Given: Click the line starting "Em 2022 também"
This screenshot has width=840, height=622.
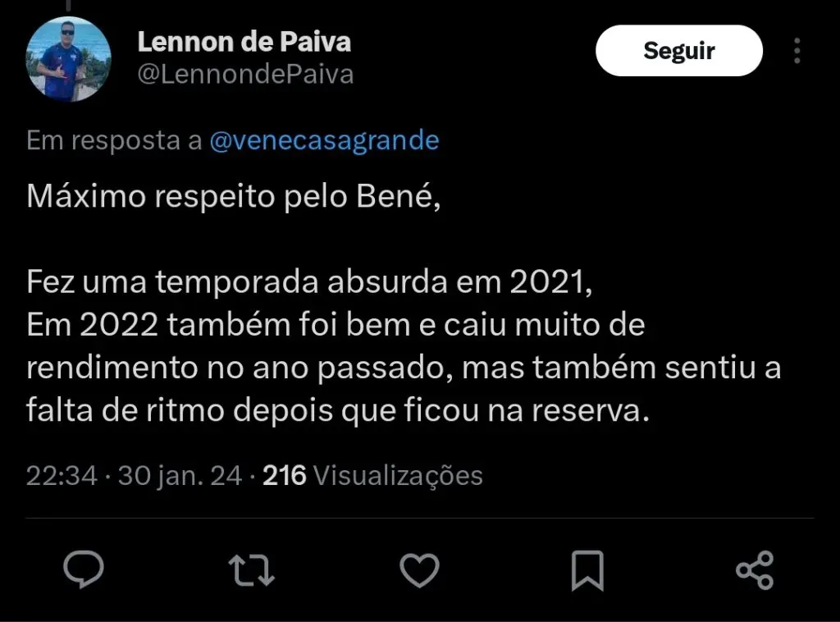Looking at the screenshot, I should (x=336, y=326).
